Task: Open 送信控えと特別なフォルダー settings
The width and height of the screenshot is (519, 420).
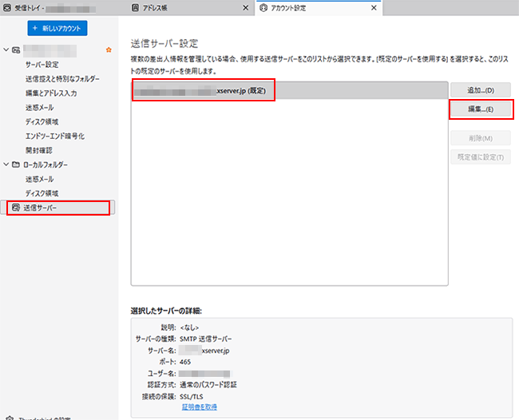Action: [62, 79]
